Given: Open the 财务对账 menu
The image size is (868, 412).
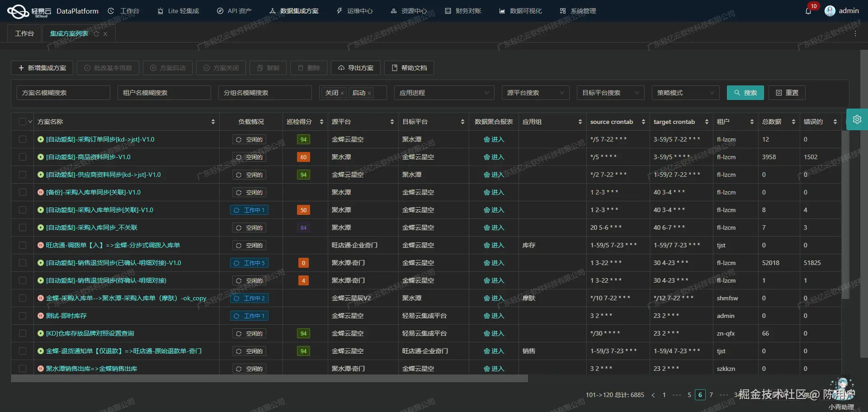Looking at the screenshot, I should [x=463, y=11].
